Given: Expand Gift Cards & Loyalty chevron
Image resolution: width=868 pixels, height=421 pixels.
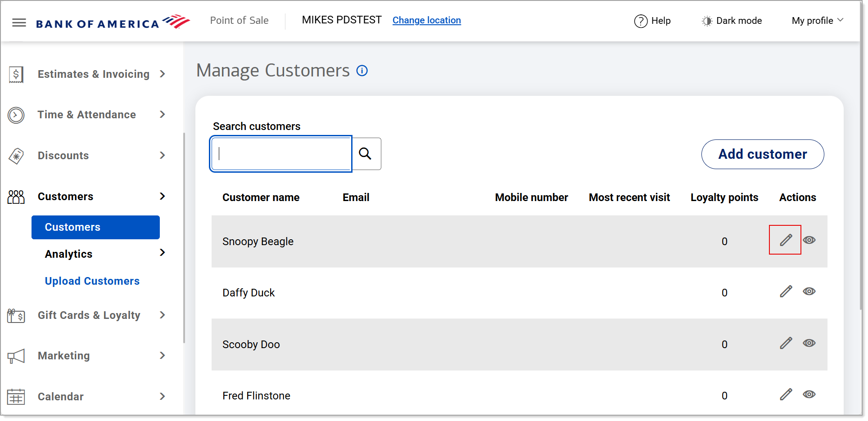Looking at the screenshot, I should (163, 315).
